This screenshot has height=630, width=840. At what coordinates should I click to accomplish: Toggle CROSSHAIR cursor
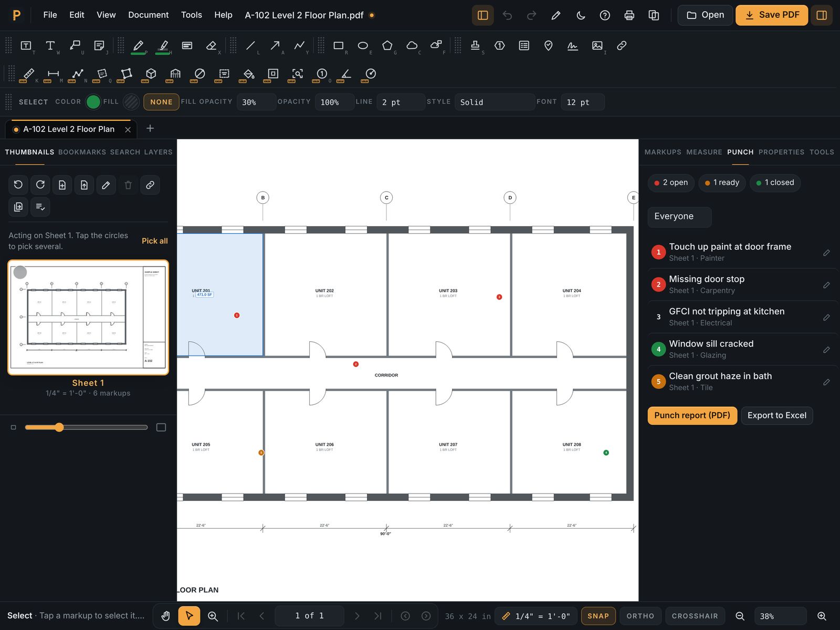pos(695,616)
